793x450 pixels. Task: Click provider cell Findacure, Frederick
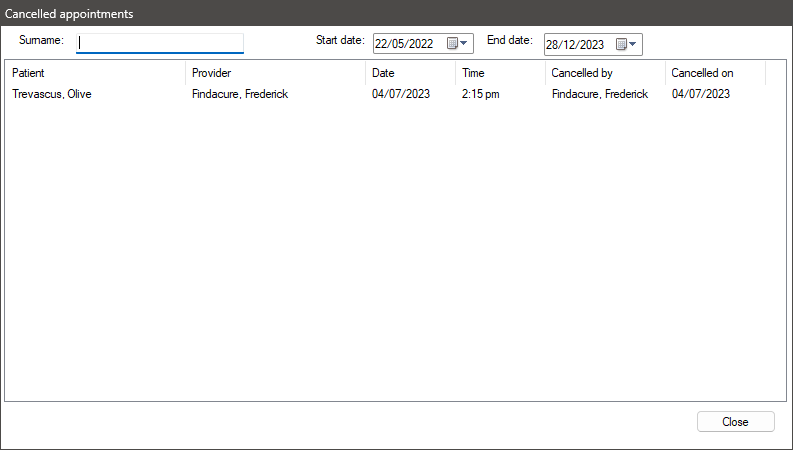pos(240,94)
